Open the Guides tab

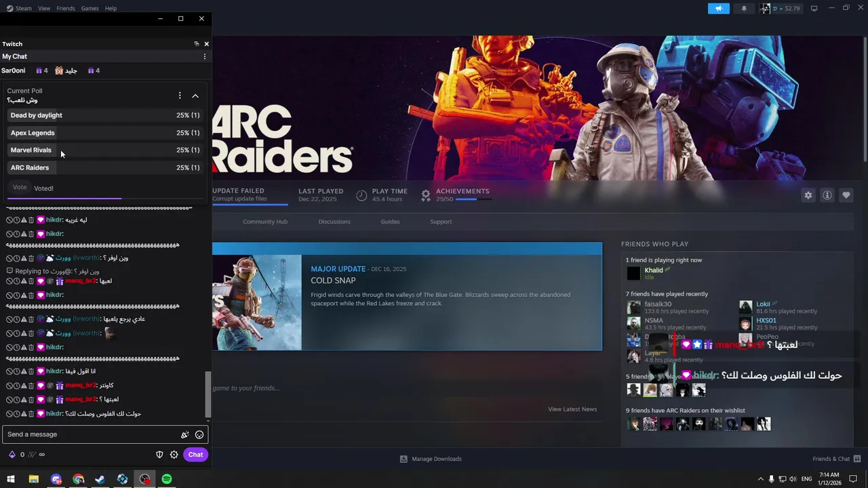tap(390, 222)
